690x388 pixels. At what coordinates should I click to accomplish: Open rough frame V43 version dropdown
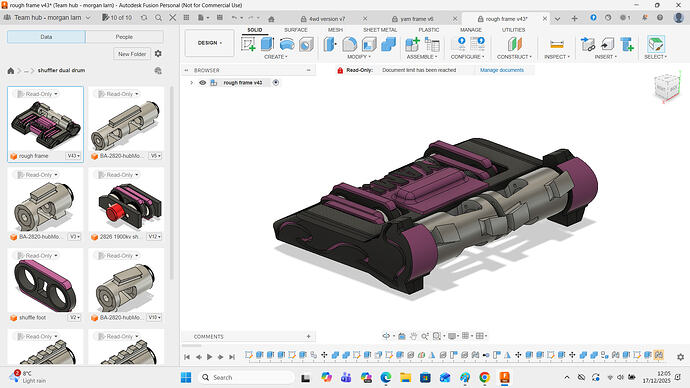pyautogui.click(x=73, y=156)
